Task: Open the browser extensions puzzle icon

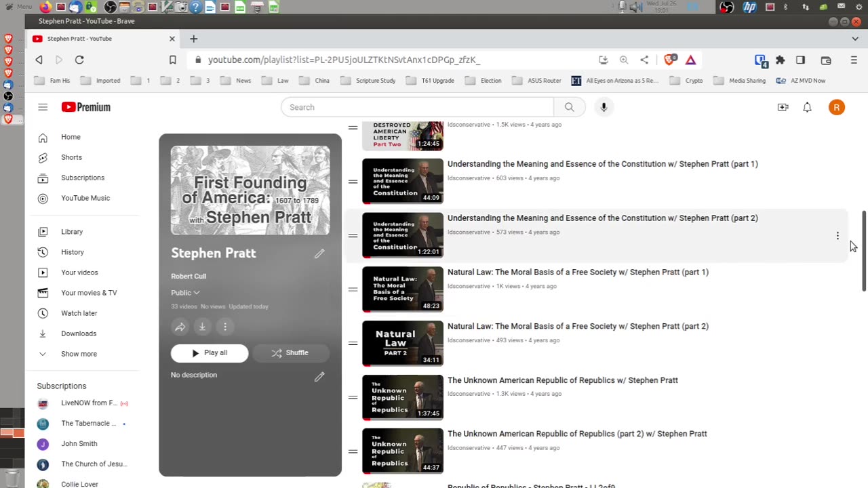Action: (781, 60)
